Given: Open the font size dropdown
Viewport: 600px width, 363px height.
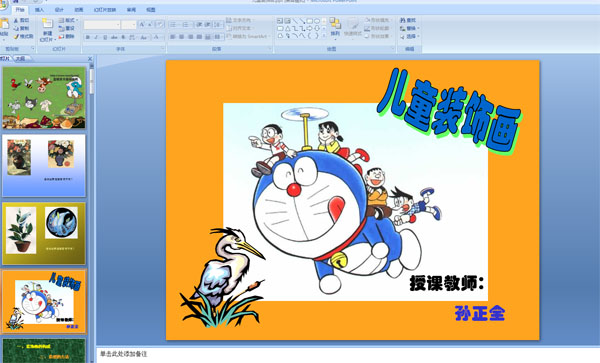Looking at the screenshot, I should [129, 25].
